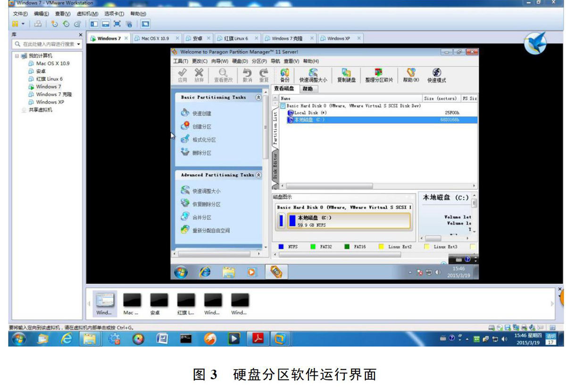Choose 重新分配自由空间 (Redistribute free space) task
The image size is (566, 392).
tap(206, 230)
